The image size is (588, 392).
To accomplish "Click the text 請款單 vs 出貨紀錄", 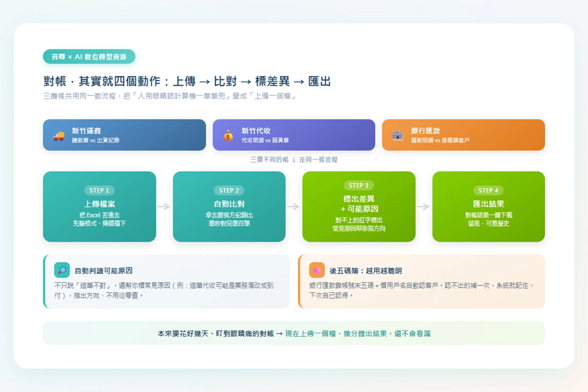I will click(x=96, y=140).
